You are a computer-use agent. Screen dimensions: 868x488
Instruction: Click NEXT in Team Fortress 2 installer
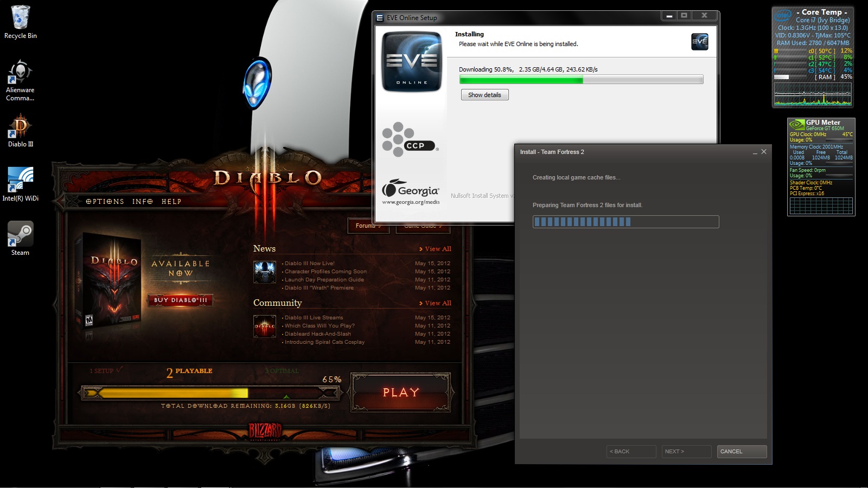pyautogui.click(x=686, y=452)
